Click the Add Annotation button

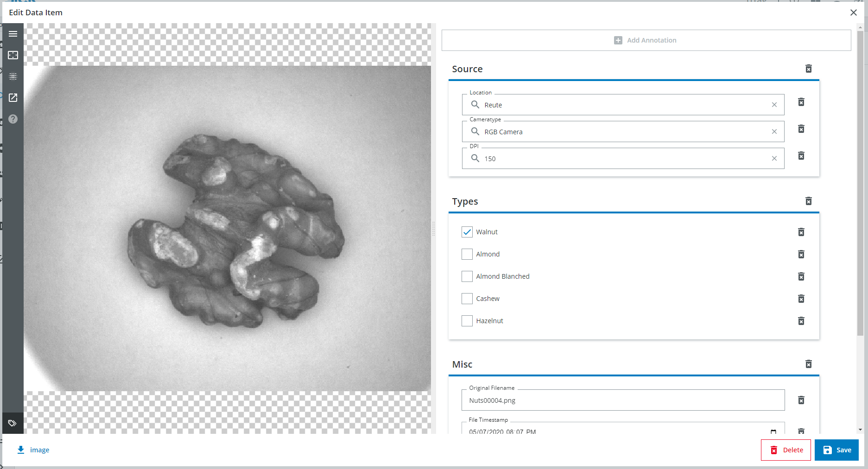646,40
